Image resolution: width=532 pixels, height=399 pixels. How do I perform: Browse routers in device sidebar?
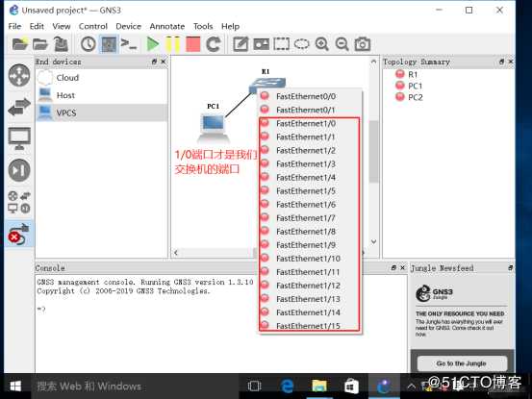(x=19, y=75)
